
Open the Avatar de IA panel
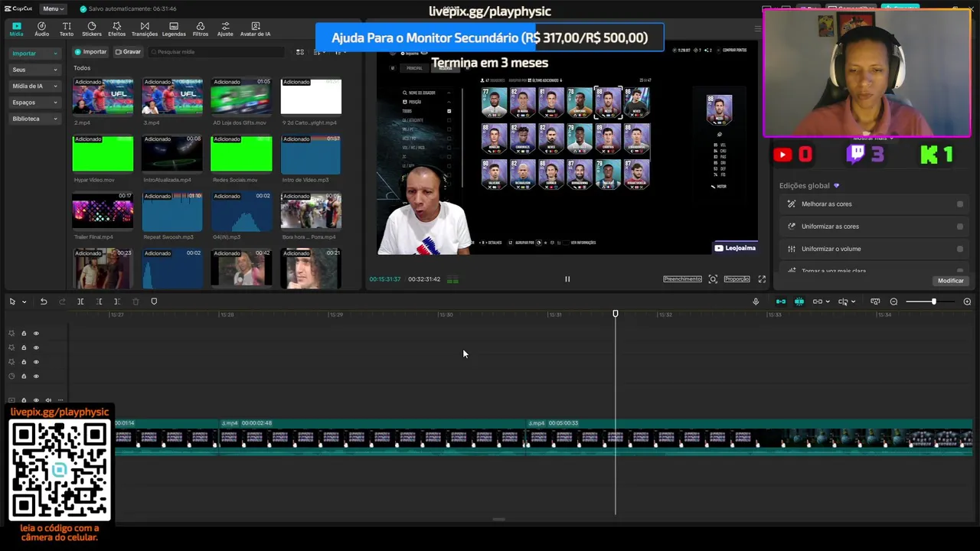[255, 29]
